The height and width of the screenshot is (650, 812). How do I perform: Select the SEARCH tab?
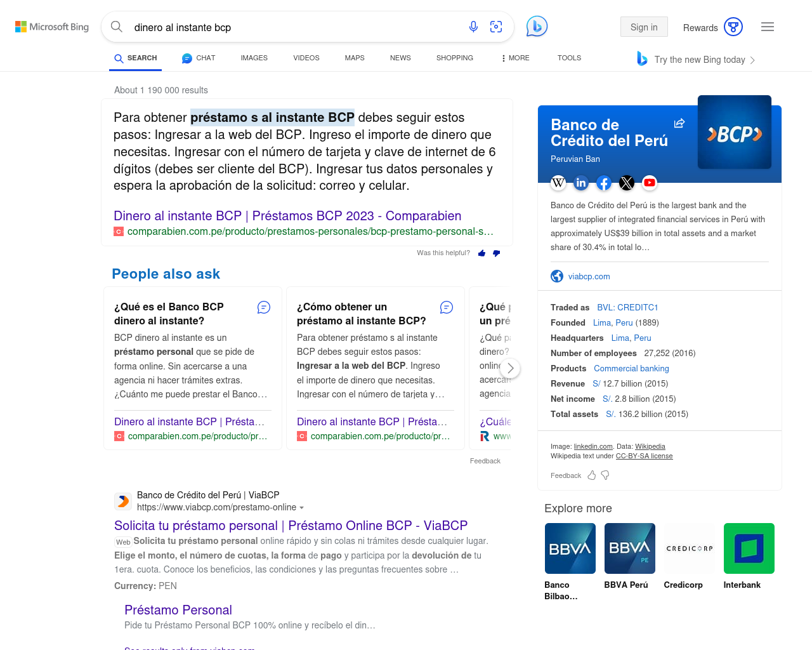(x=136, y=58)
